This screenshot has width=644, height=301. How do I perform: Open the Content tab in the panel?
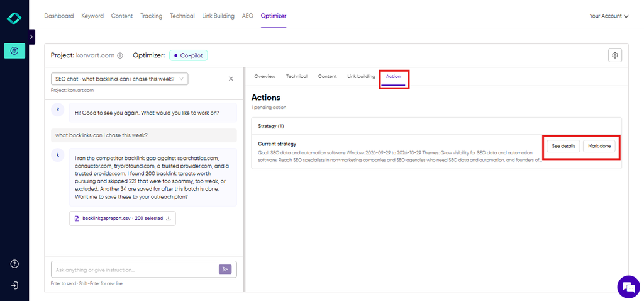(327, 76)
